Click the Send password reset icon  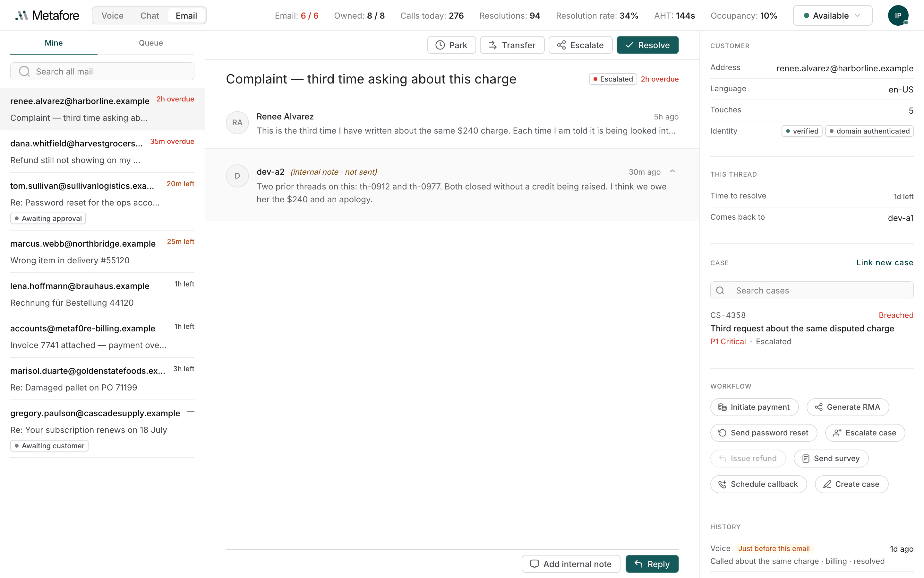click(x=722, y=433)
